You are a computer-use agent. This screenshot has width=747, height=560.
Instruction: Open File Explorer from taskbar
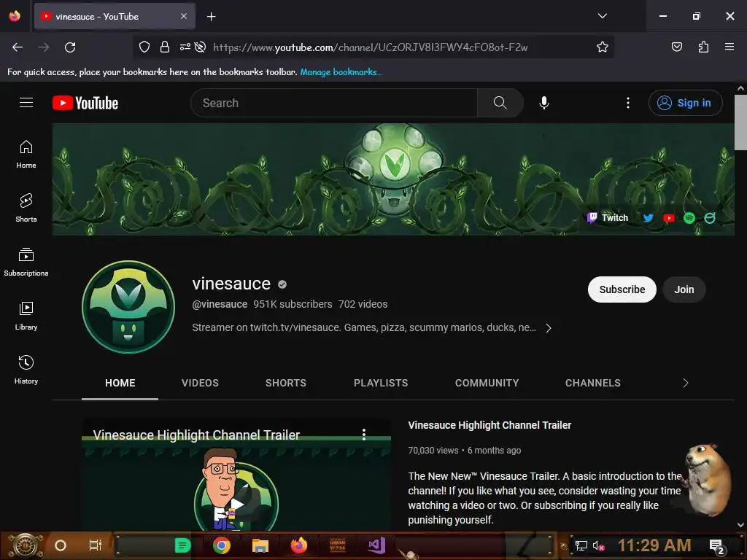pos(260,545)
